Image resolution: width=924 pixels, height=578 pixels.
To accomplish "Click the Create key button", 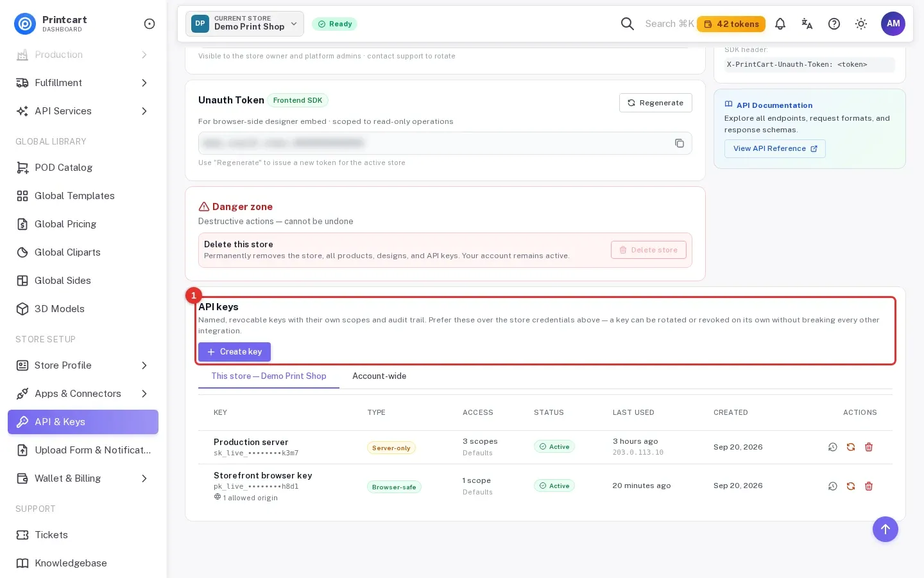I will (x=234, y=352).
